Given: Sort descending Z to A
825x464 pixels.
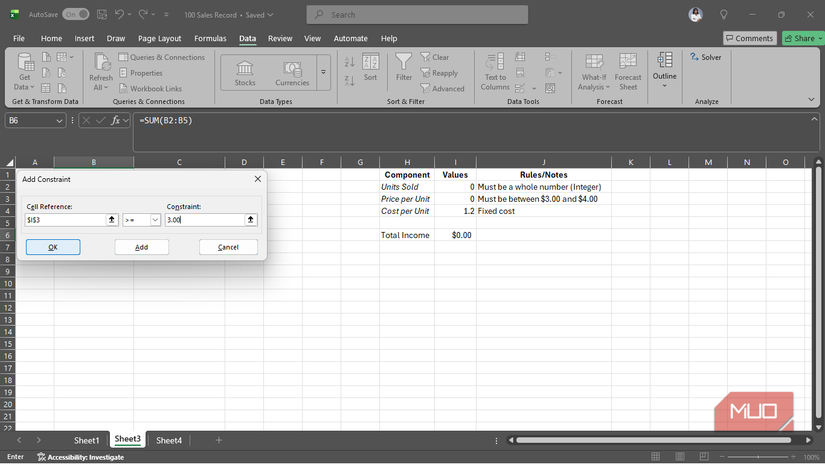Looking at the screenshot, I should coord(349,80).
